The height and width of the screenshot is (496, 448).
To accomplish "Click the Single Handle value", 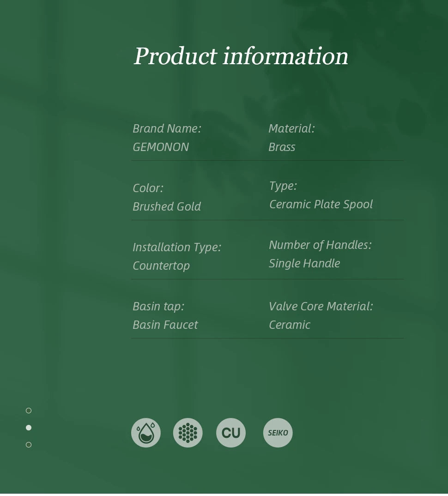I will pos(305,264).
